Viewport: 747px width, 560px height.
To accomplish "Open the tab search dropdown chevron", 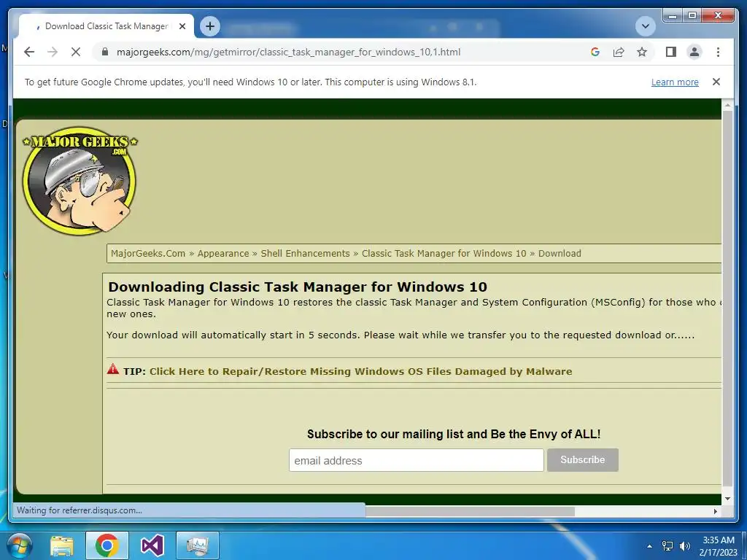I will 646,26.
